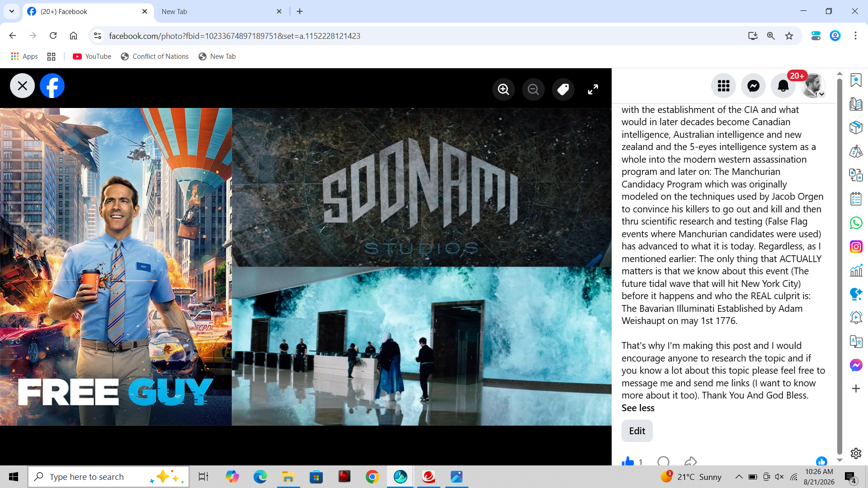Click the address bar URL
This screenshot has height=488, width=868.
point(235,36)
